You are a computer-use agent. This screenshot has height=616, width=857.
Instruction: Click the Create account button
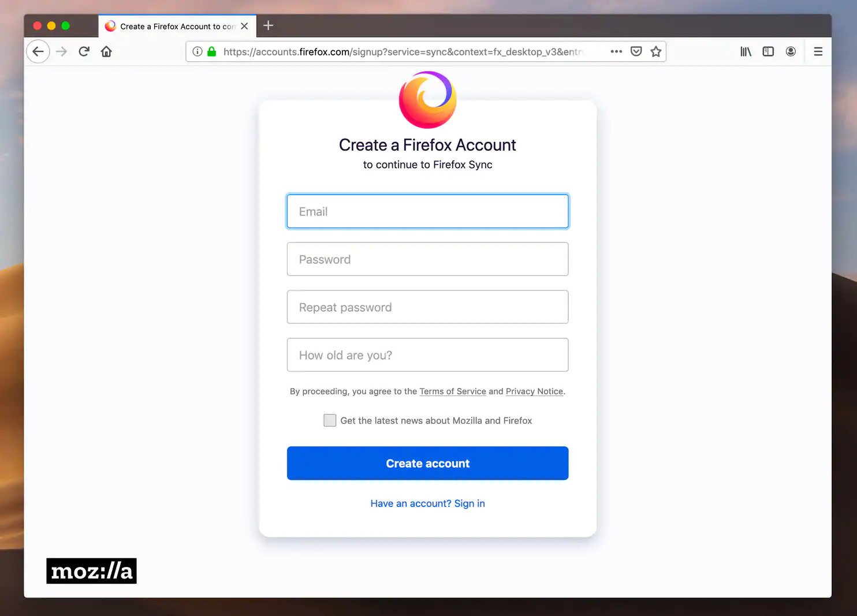[x=427, y=463]
